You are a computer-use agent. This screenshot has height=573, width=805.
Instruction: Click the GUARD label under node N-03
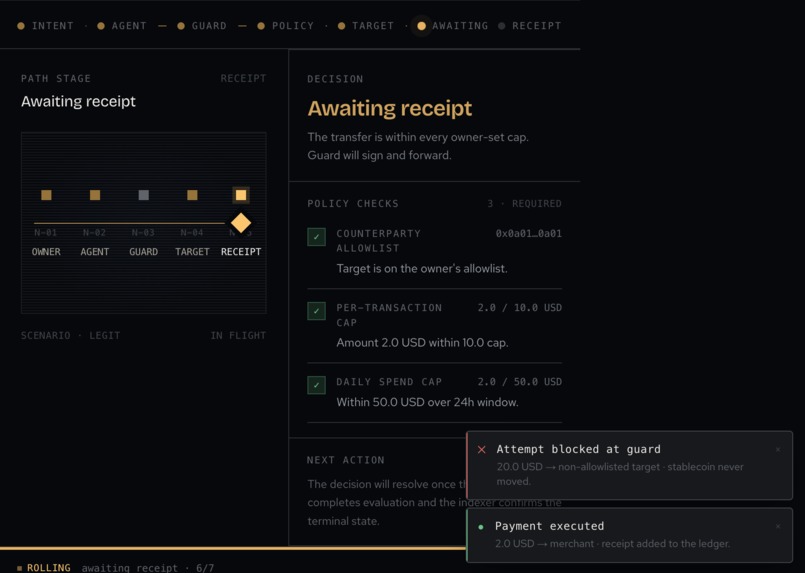[144, 252]
